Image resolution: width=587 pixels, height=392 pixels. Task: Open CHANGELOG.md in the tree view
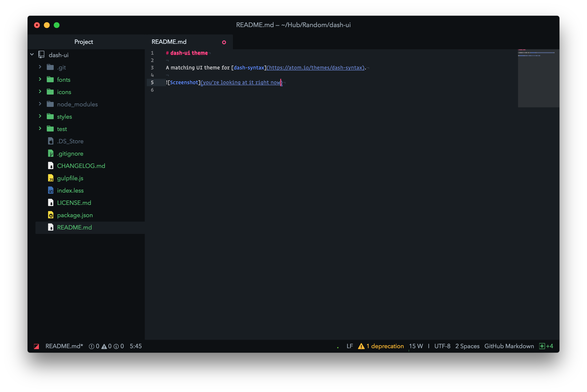pos(81,166)
